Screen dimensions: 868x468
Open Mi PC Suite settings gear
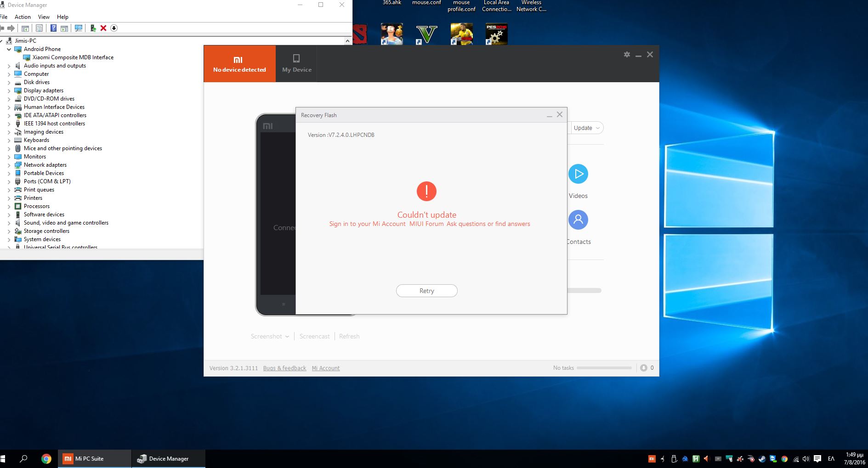627,55
